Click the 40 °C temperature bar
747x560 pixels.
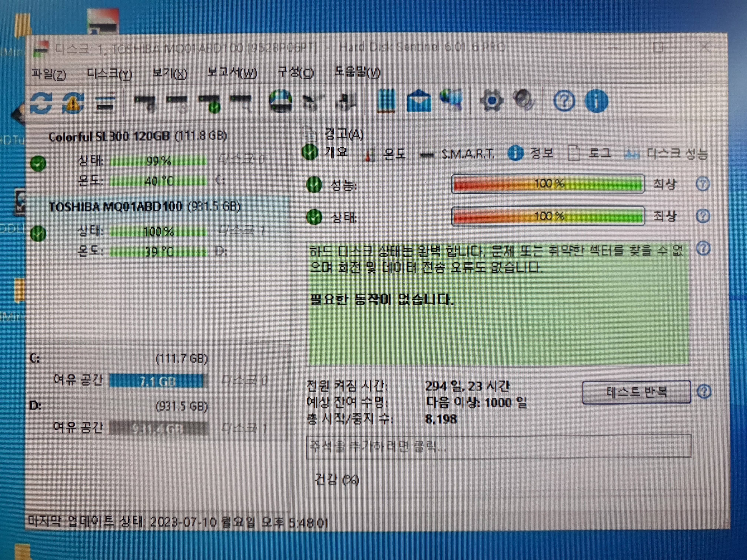coord(158,181)
